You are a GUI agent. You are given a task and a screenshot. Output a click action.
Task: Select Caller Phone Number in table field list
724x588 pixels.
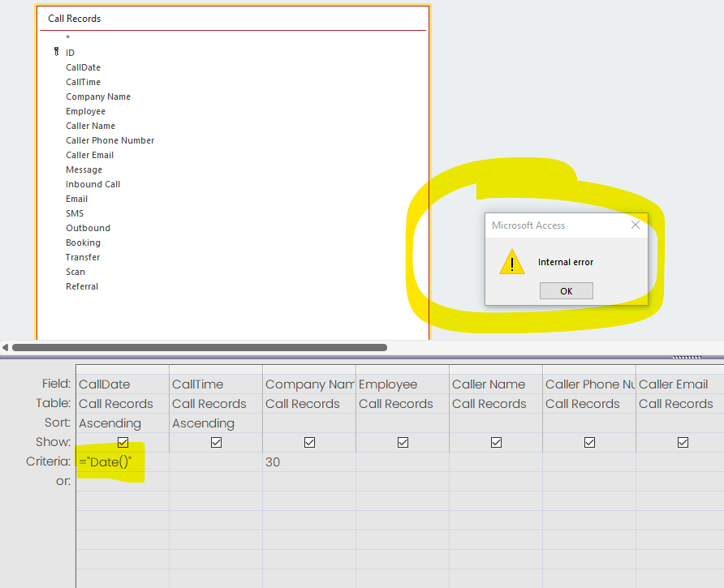click(110, 140)
